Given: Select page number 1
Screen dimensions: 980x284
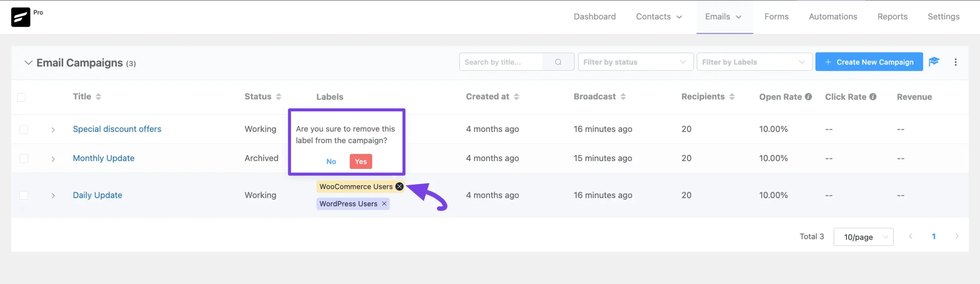Looking at the screenshot, I should [x=934, y=237].
